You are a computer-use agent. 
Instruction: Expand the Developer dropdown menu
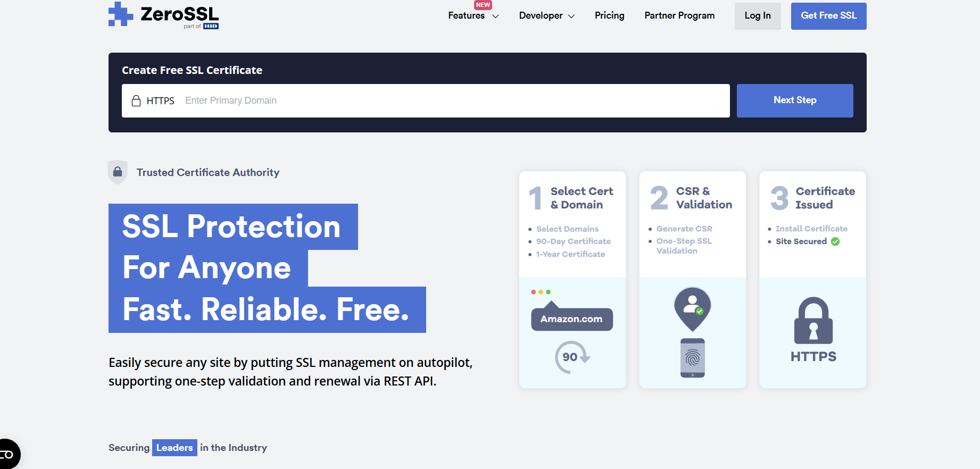click(547, 16)
